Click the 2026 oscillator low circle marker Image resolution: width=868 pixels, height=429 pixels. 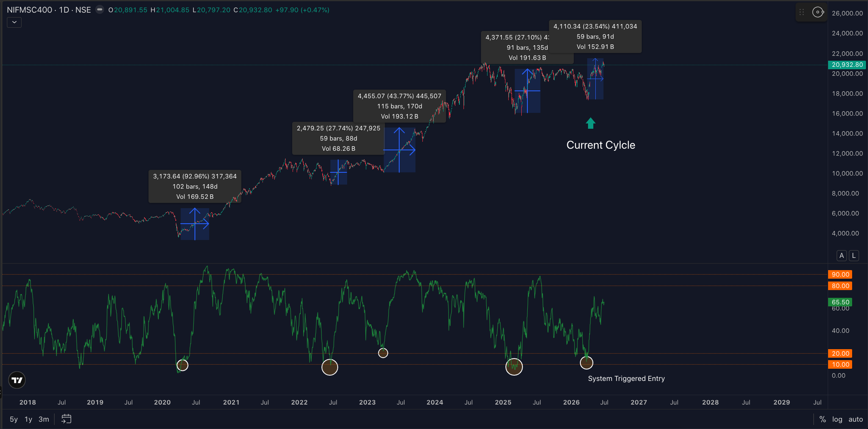586,363
